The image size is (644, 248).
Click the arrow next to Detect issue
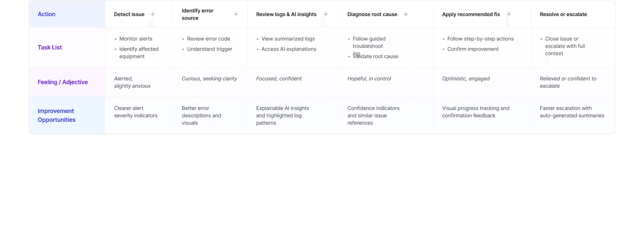click(x=152, y=14)
